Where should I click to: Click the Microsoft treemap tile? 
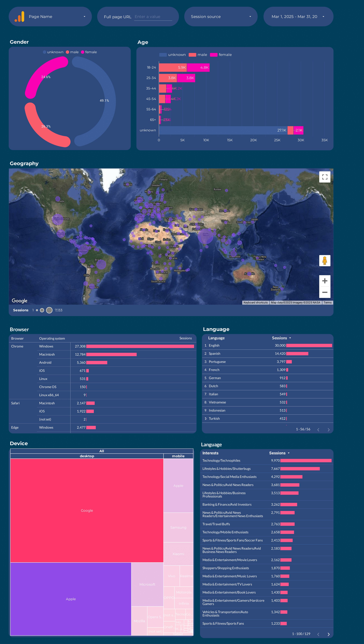click(x=147, y=584)
